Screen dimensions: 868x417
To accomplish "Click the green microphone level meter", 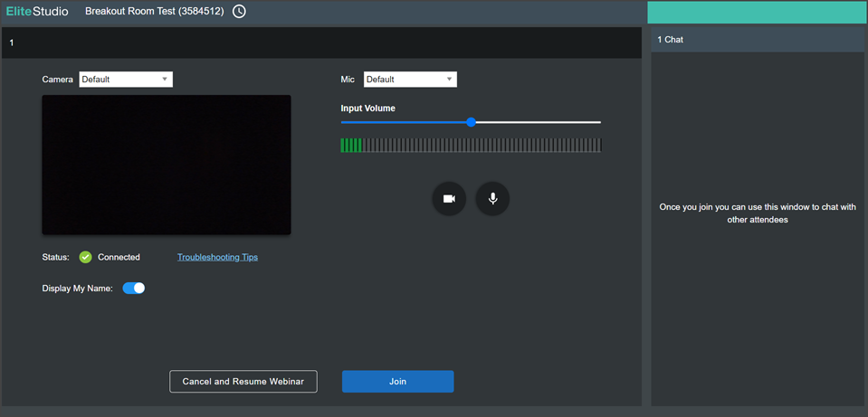I will [x=471, y=146].
